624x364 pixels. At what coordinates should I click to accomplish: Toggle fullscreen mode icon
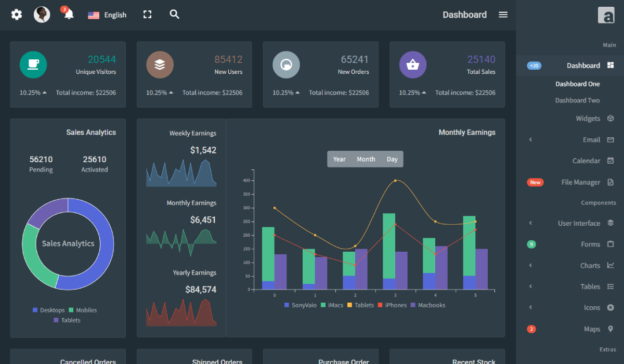(147, 15)
